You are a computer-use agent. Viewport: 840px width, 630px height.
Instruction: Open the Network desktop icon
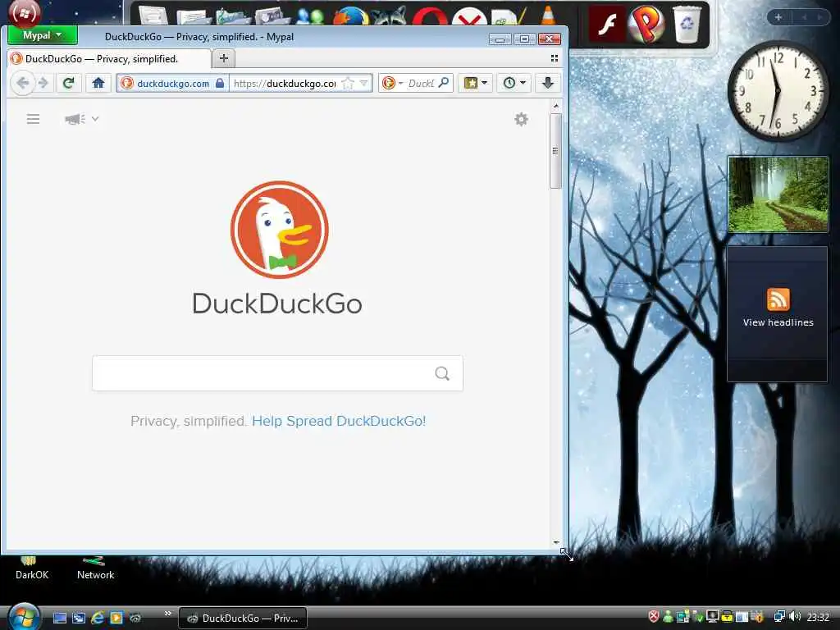(x=95, y=569)
